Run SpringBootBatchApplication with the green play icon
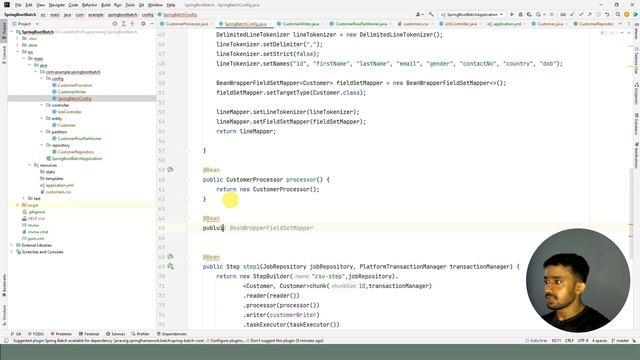Viewport: 640px width, 360px height. pyautogui.click(x=512, y=14)
